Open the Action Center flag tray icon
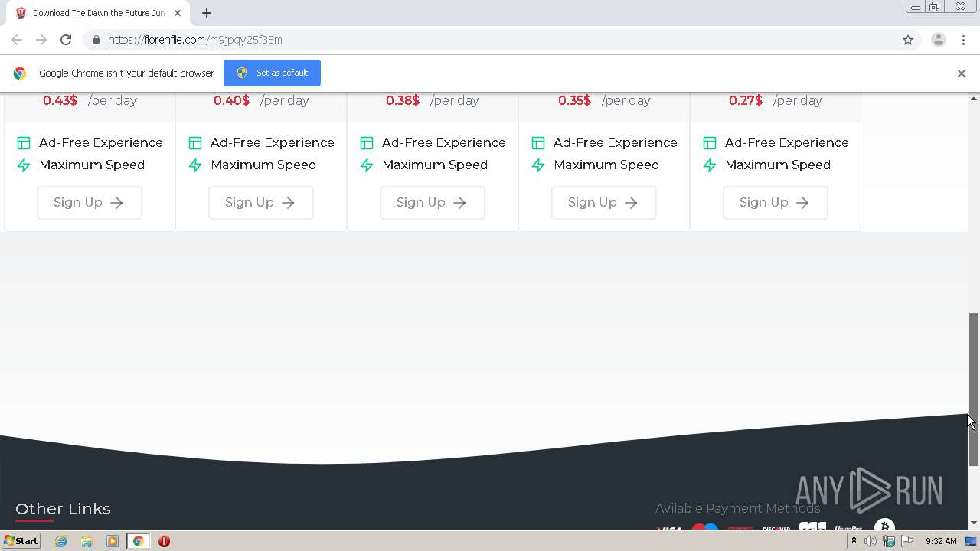Image resolution: width=980 pixels, height=551 pixels. pyautogui.click(x=907, y=541)
